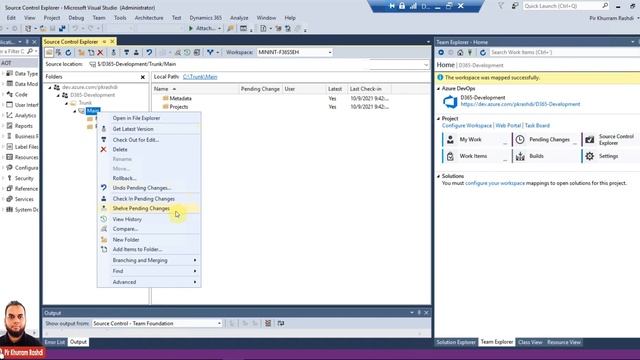Image resolution: width=640 pixels, height=360 pixels.
Task: Click the Check Out for Edit toolbar icon
Action: pos(127,52)
